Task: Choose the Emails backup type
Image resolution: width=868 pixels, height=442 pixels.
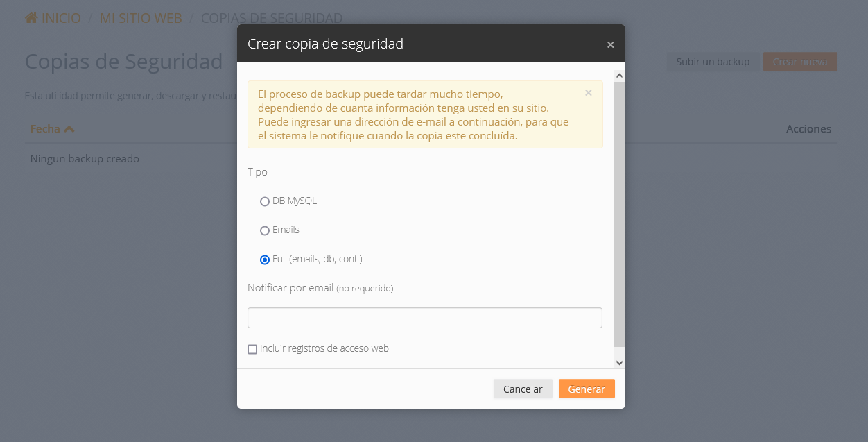Action: click(x=265, y=230)
